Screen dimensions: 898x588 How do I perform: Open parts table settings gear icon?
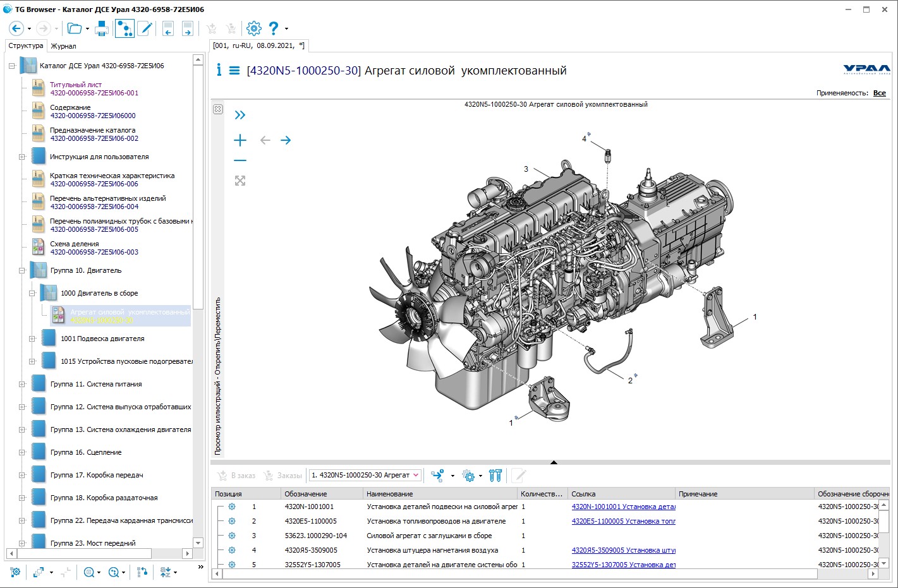(x=469, y=476)
